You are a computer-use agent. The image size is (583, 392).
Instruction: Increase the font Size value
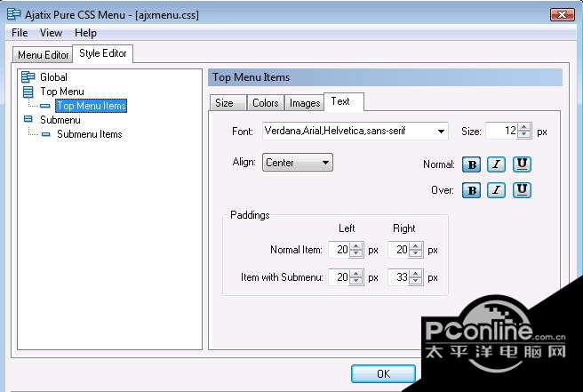point(523,127)
